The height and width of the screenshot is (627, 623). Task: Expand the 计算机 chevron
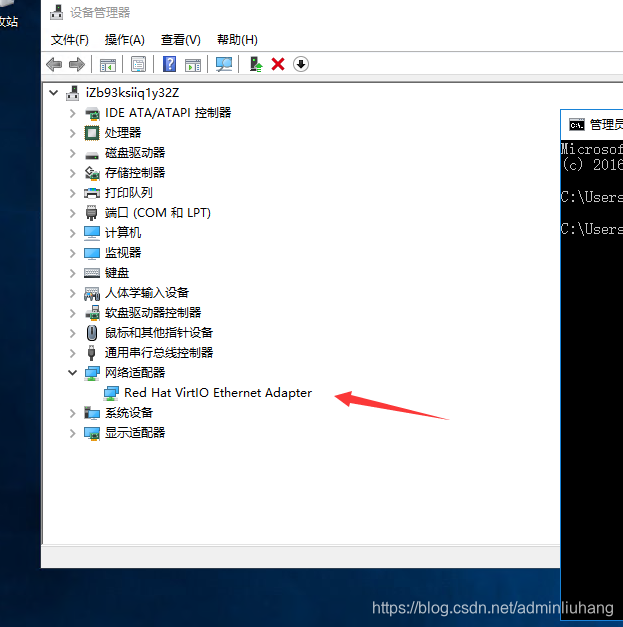[x=72, y=233]
